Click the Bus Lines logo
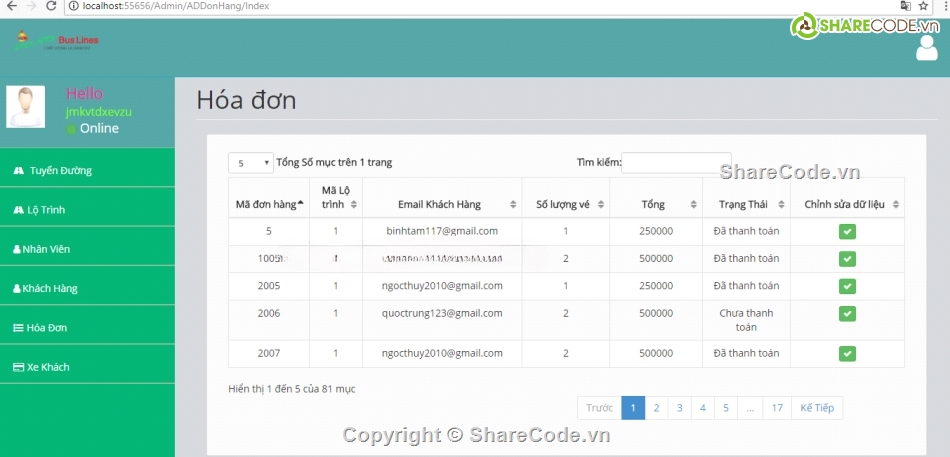950x457 pixels. (x=56, y=41)
